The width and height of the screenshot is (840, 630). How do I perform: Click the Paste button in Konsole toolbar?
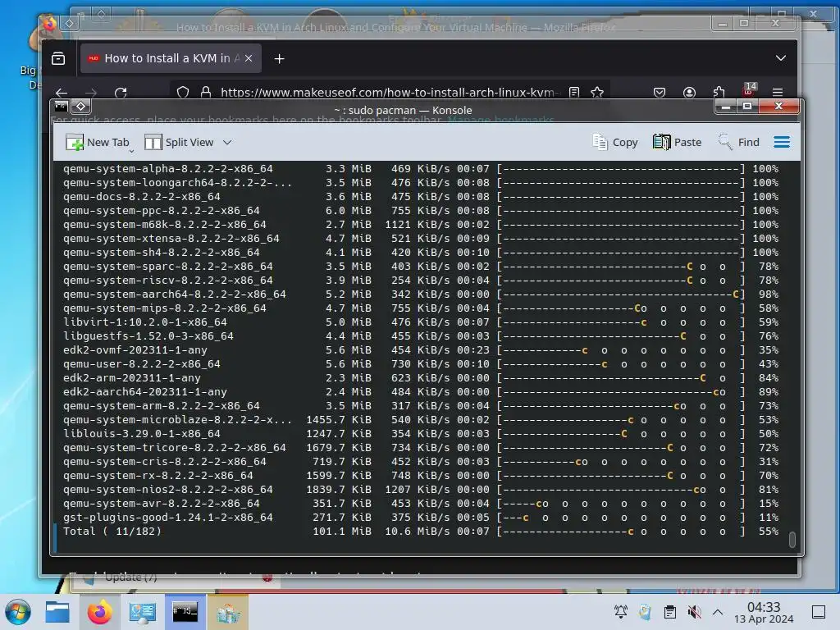pyautogui.click(x=677, y=143)
